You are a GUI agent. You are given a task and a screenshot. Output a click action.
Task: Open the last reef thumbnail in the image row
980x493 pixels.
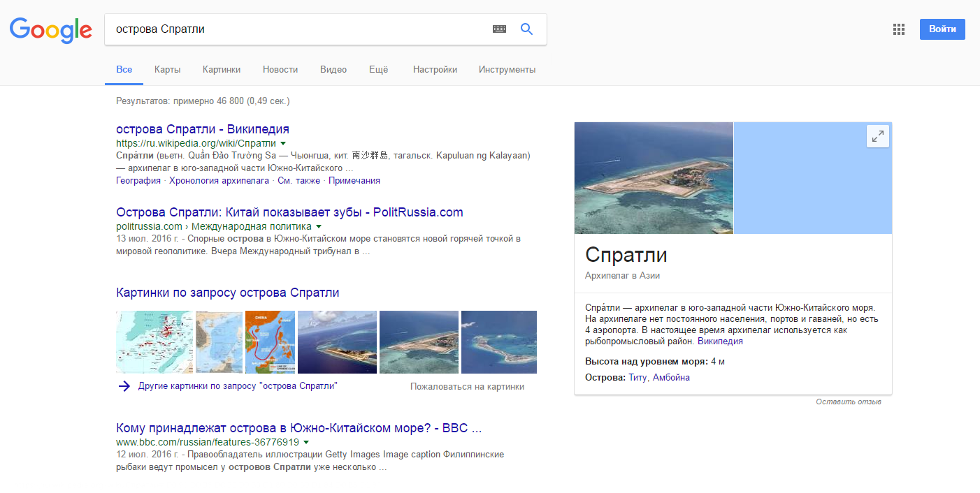click(x=499, y=342)
